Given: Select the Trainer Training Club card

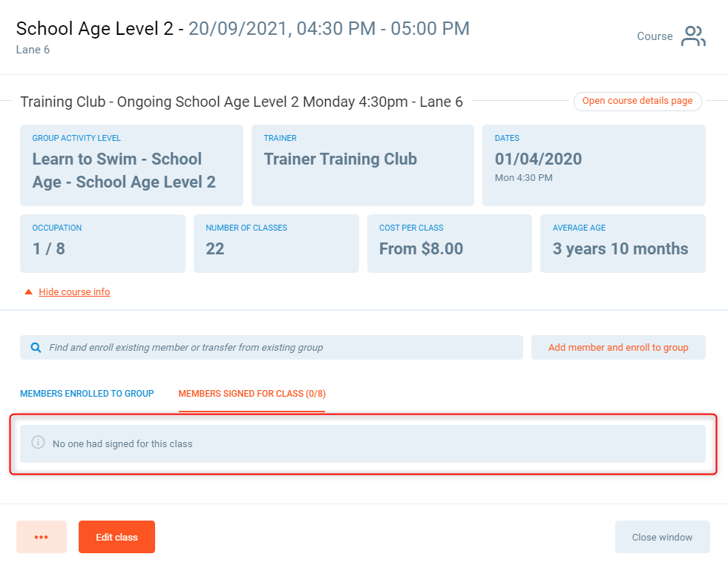Looking at the screenshot, I should (x=362, y=165).
